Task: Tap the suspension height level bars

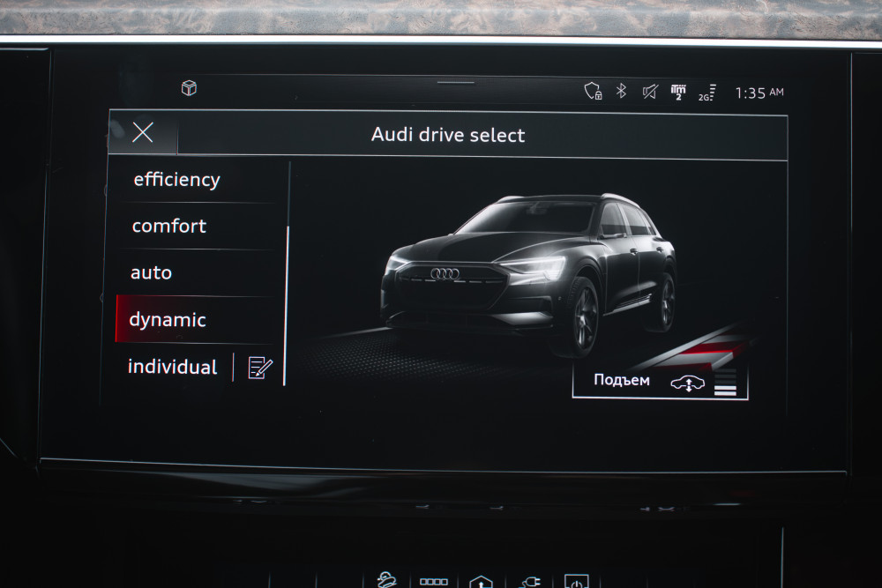Action: tap(725, 383)
